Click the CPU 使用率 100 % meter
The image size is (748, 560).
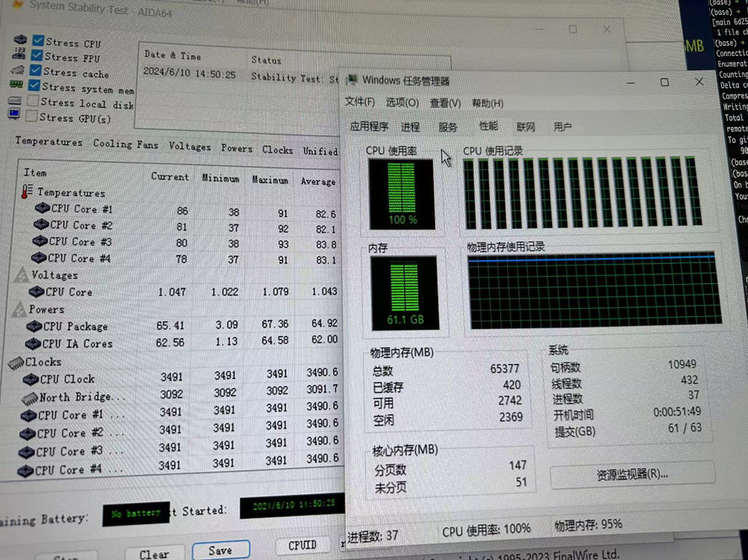[x=401, y=194]
